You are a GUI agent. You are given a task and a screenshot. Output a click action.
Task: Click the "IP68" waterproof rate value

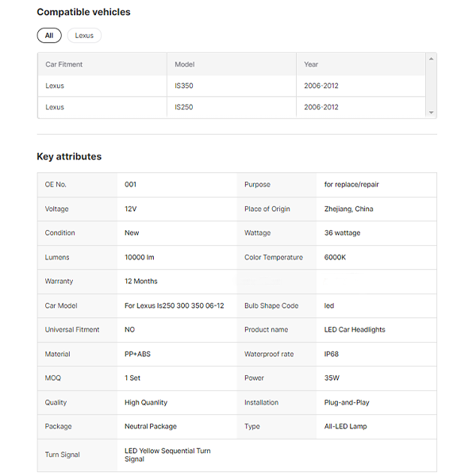pos(332,354)
